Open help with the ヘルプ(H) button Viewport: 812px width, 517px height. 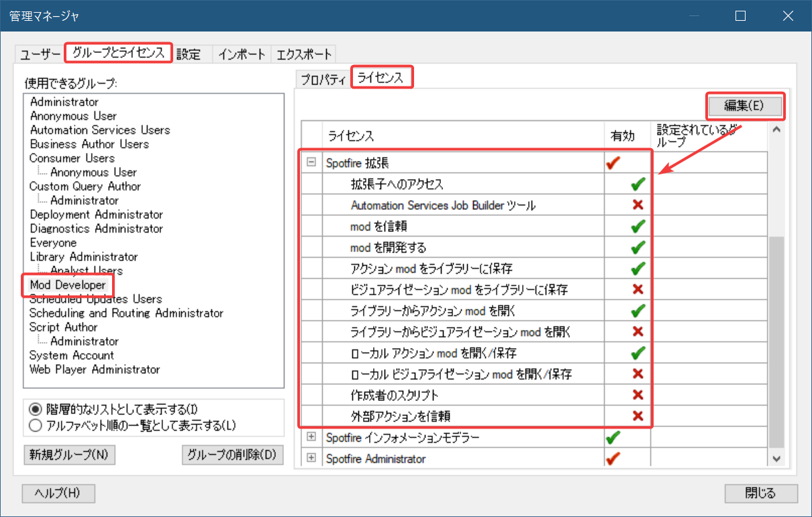[x=58, y=494]
